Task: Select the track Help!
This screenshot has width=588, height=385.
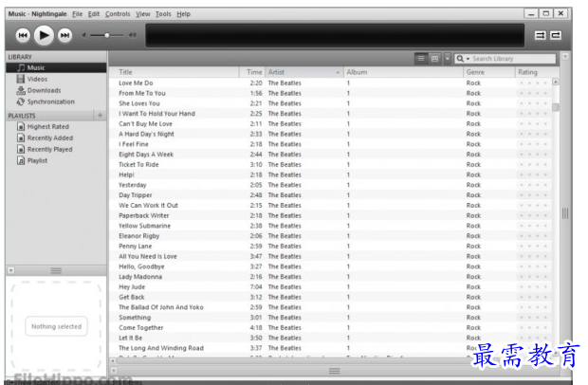Action: coord(331,174)
